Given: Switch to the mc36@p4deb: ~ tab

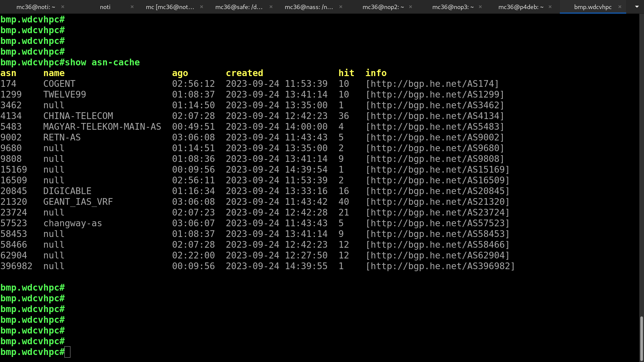Looking at the screenshot, I should click(x=521, y=7).
